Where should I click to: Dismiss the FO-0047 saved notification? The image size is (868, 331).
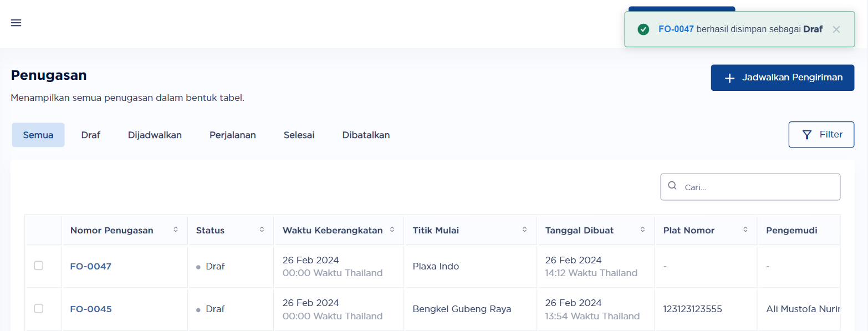click(x=836, y=29)
